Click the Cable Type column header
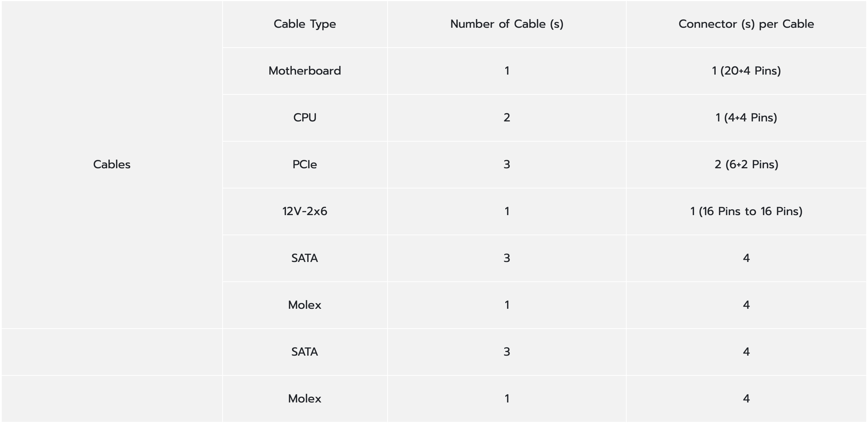This screenshot has height=423, width=868. point(305,24)
